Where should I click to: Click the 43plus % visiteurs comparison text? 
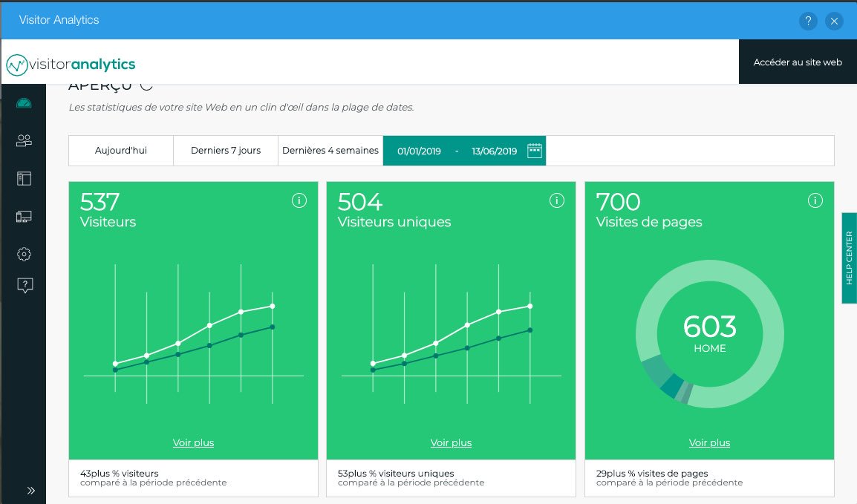pos(119,474)
